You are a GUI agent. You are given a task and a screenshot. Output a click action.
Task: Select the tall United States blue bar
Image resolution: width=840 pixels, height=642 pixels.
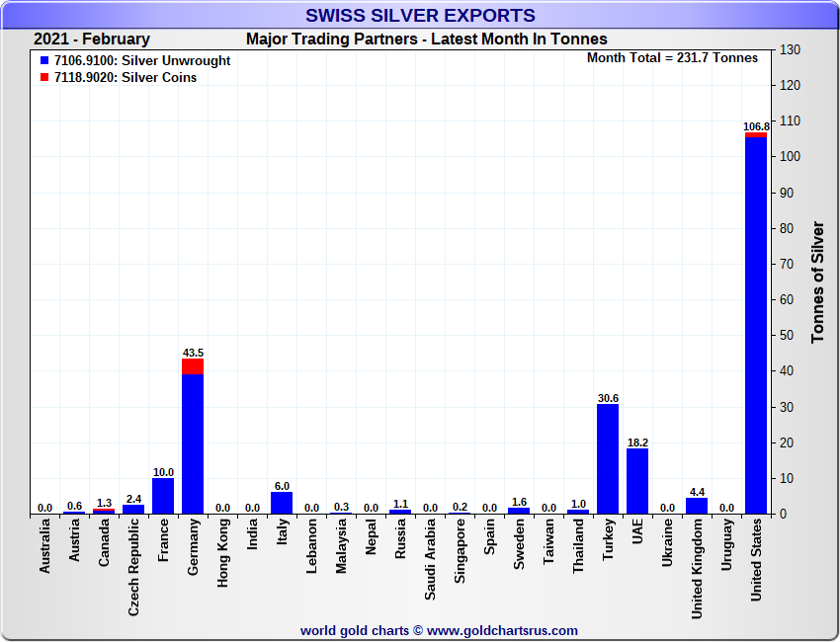tap(756, 326)
